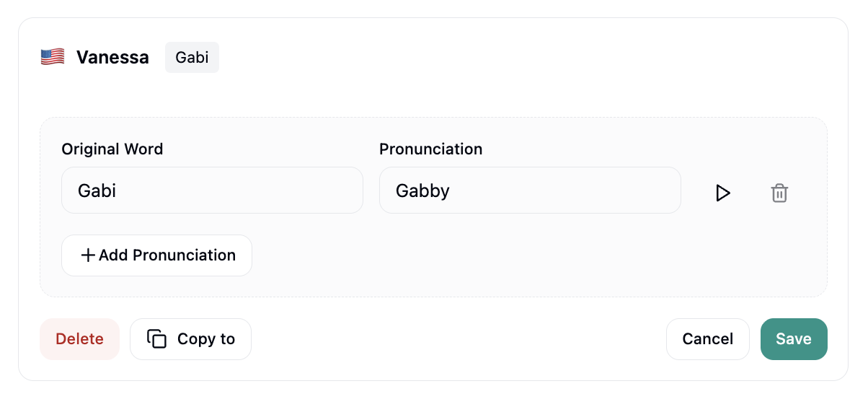Save the pronunciation changes
The height and width of the screenshot is (407, 868).
coord(793,339)
